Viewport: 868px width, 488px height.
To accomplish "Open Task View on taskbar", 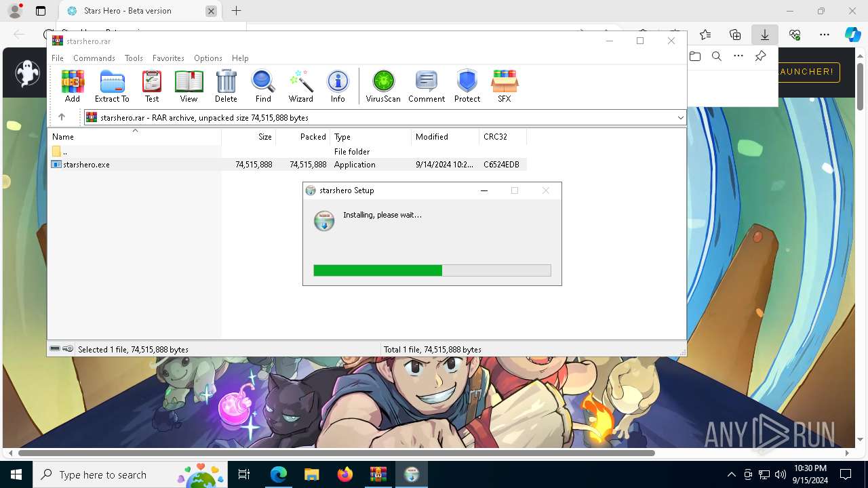I will pos(244,474).
